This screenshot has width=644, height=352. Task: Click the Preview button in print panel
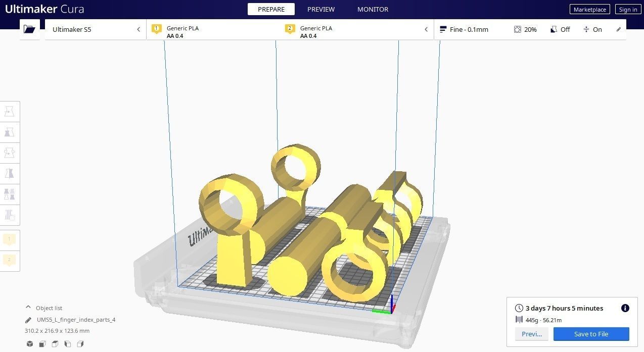(532, 334)
